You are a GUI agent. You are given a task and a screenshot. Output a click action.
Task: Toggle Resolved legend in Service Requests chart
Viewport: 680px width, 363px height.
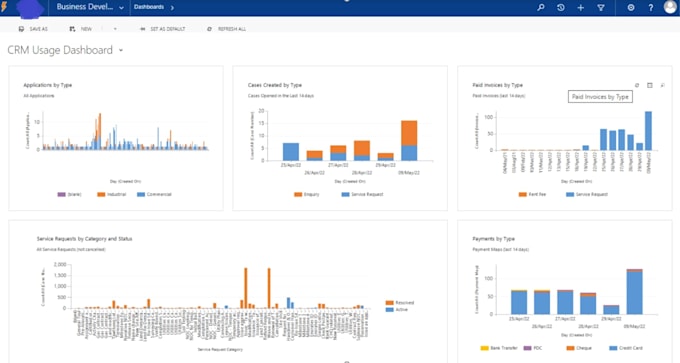400,303
